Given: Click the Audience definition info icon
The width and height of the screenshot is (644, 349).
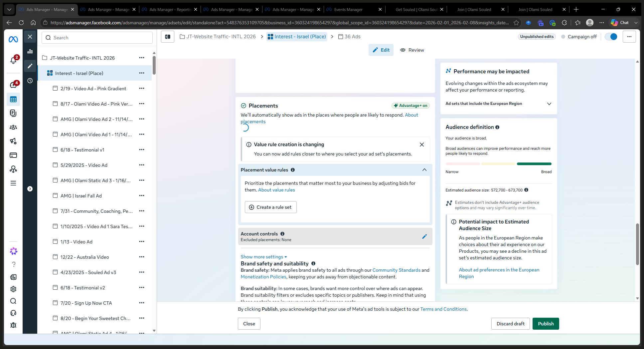Looking at the screenshot, I should point(497,127).
